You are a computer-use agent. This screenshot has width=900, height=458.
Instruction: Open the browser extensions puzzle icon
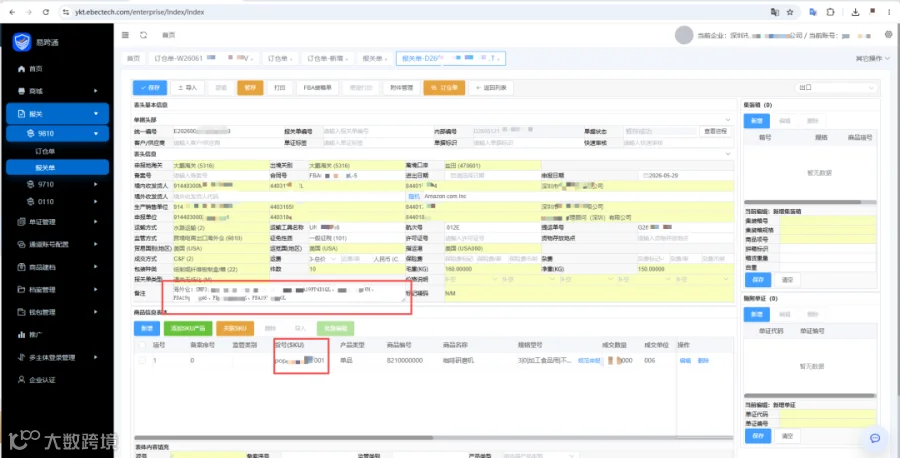(x=830, y=11)
